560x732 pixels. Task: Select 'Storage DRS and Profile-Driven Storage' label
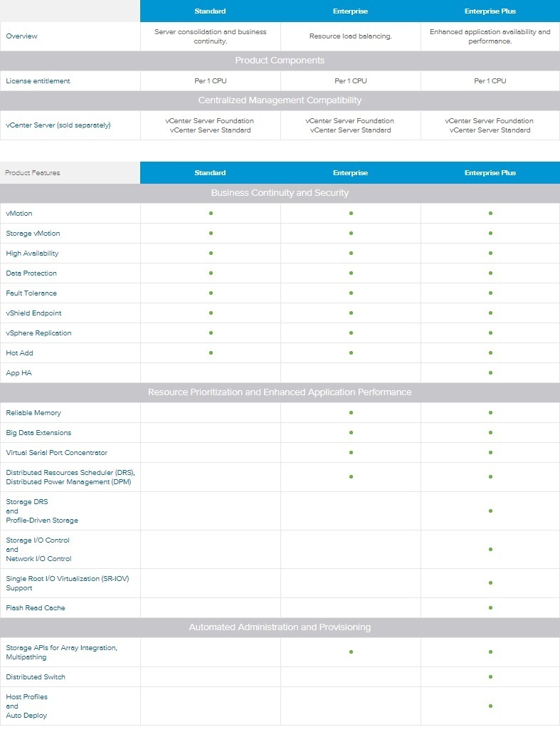pos(42,511)
